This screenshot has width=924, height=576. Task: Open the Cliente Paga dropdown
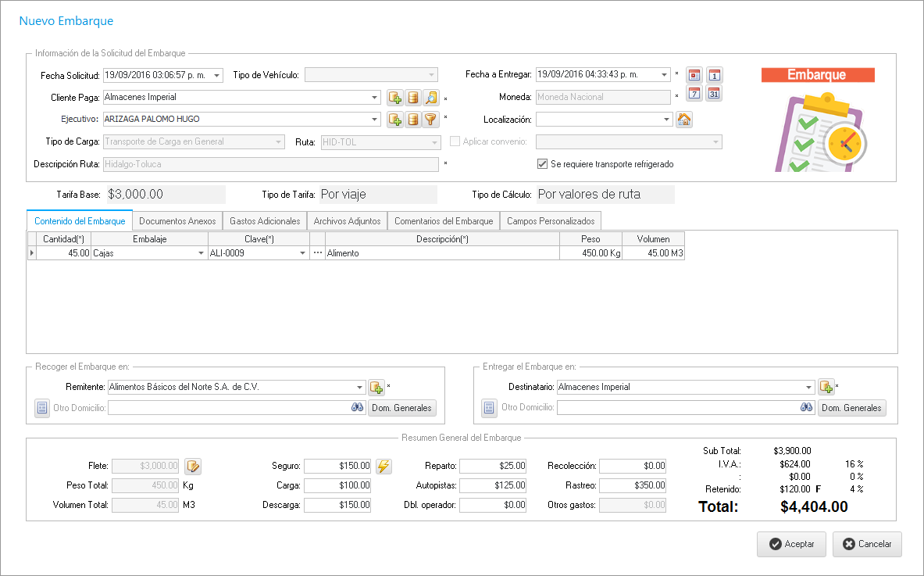375,98
